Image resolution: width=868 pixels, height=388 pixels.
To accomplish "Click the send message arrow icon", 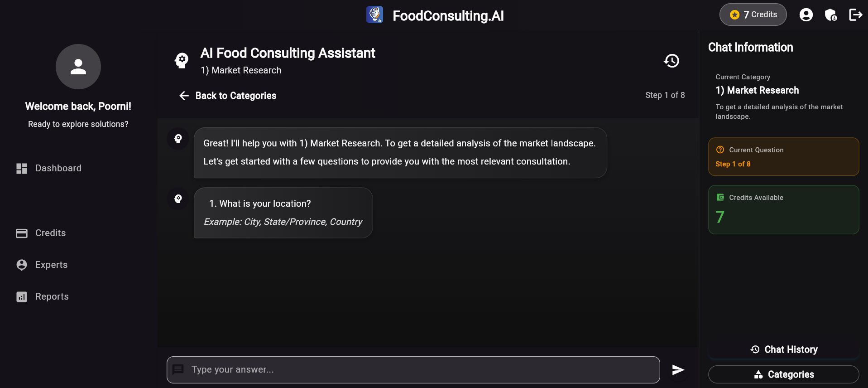I will point(677,369).
